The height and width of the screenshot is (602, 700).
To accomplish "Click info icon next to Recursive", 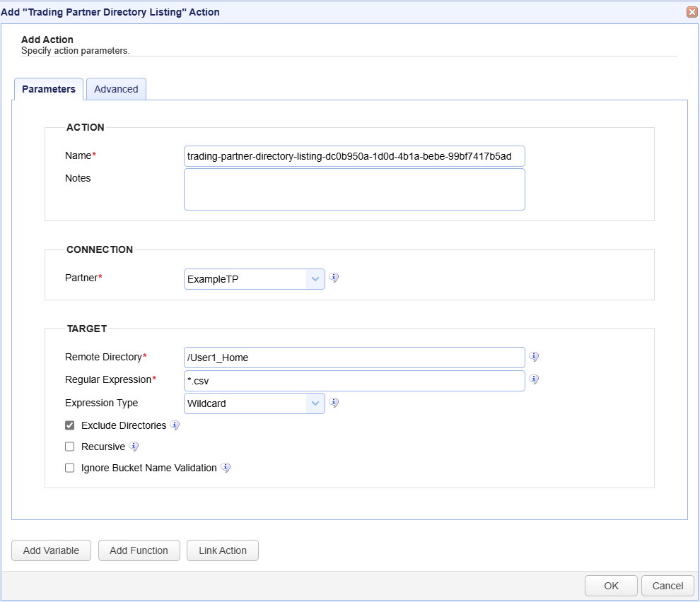I will pyautogui.click(x=134, y=447).
